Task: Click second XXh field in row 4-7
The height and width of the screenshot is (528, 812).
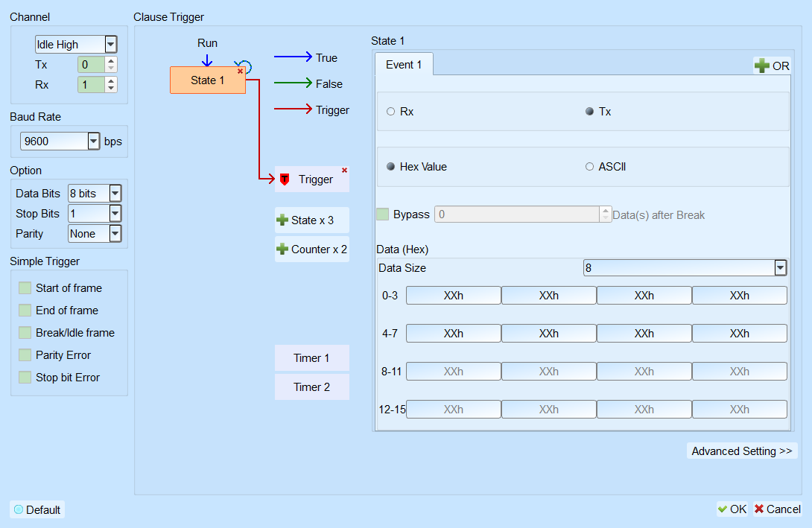Action: tap(549, 334)
